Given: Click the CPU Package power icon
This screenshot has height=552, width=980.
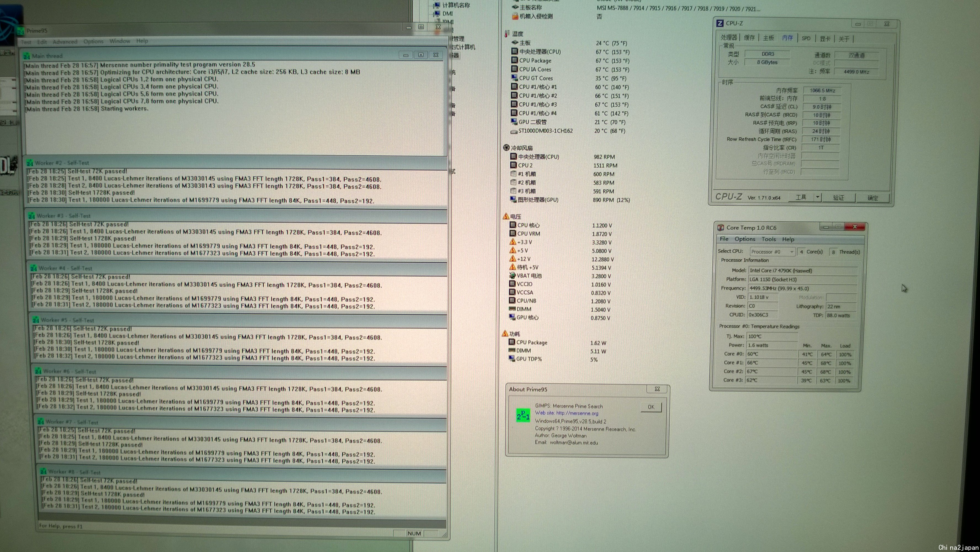Looking at the screenshot, I should pos(512,342).
